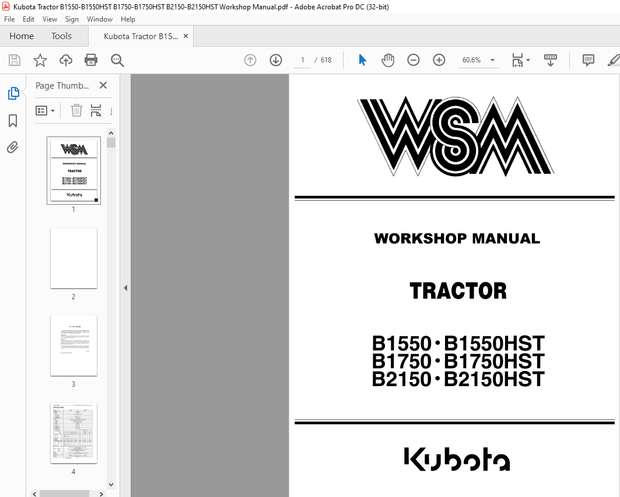Image resolution: width=620 pixels, height=497 pixels.
Task: Switch to the Home tab
Action: 21,36
